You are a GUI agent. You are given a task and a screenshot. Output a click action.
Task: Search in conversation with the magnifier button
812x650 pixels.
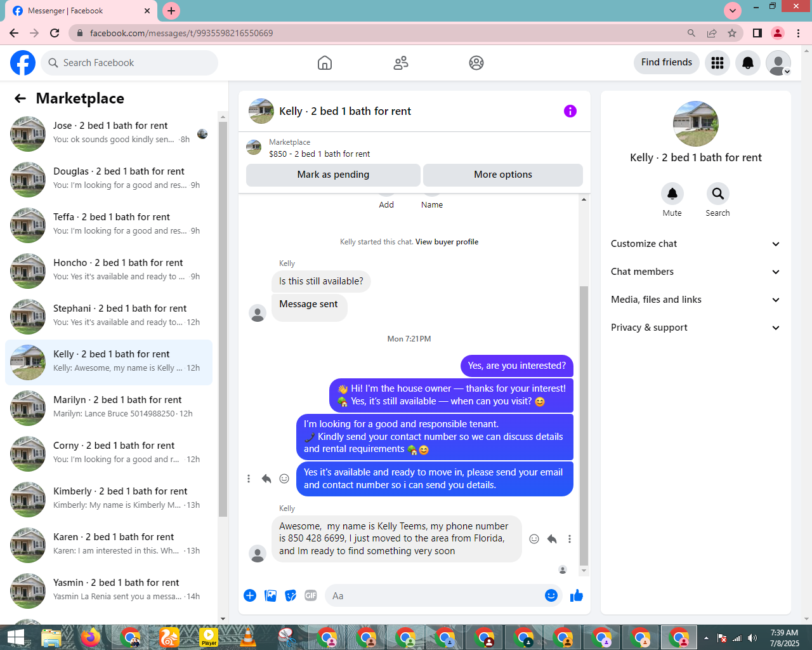717,194
